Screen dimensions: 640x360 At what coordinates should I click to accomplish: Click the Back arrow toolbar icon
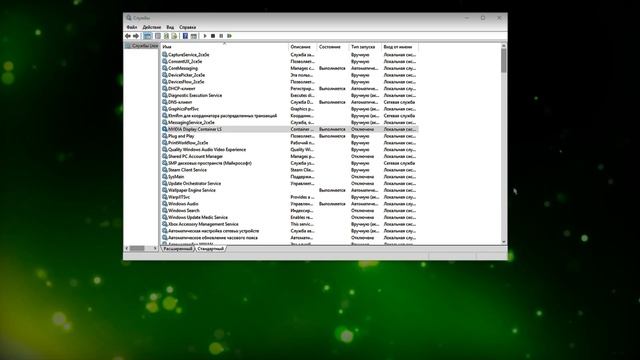click(x=128, y=36)
